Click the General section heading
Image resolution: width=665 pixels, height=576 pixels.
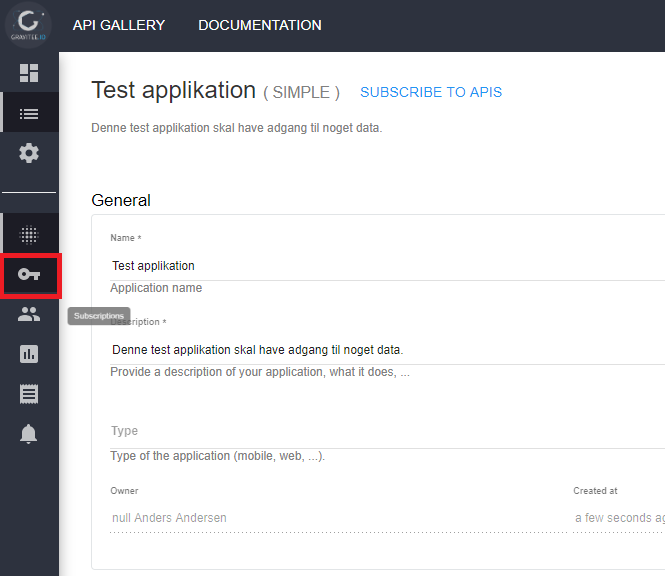click(x=121, y=200)
